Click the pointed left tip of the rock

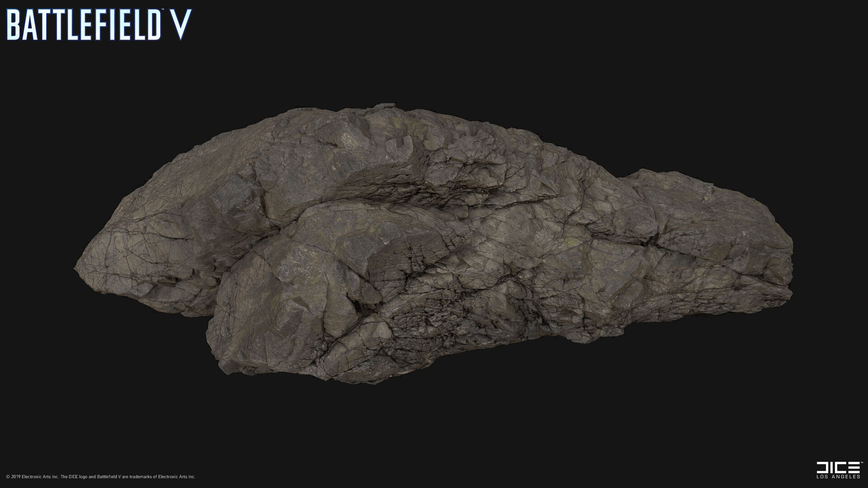(78, 267)
